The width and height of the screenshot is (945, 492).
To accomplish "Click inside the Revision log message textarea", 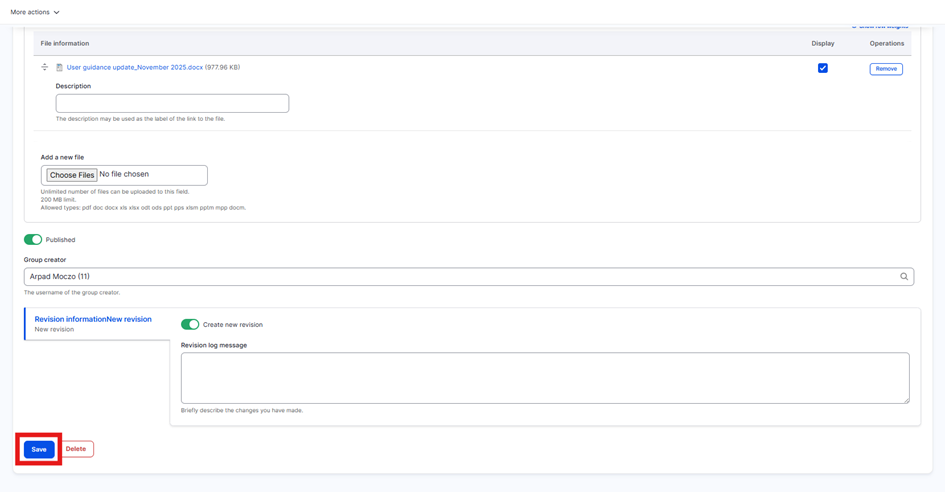I will pos(544,377).
